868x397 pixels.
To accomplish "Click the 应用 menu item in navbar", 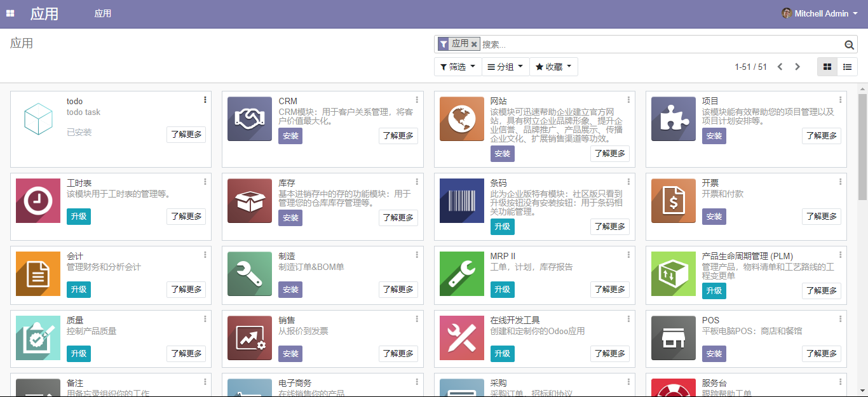I will [103, 13].
